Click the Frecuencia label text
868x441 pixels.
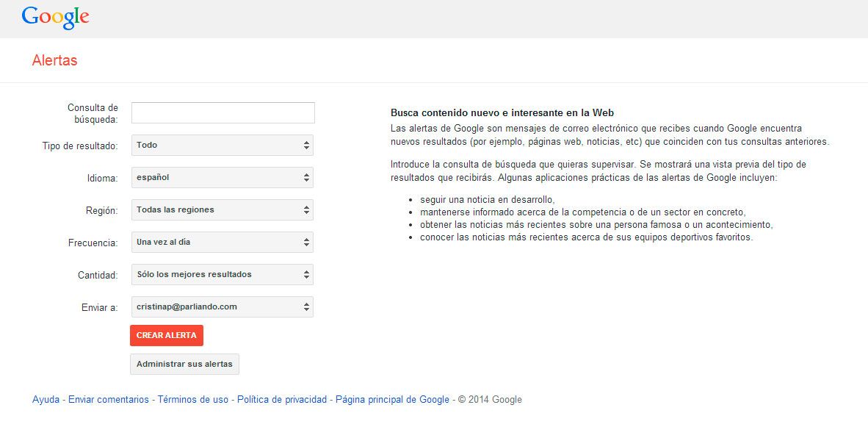point(93,243)
